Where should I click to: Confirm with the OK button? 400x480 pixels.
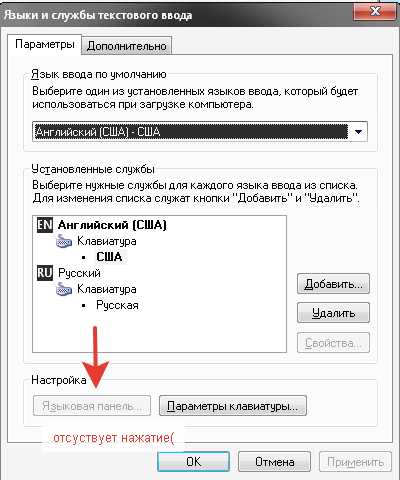pos(193,462)
